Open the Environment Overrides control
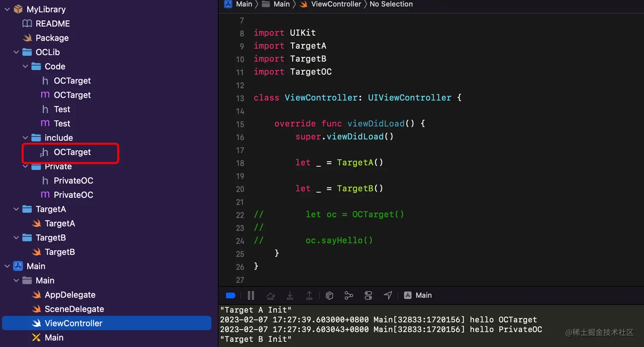Screen dimensions: 644x347 pyautogui.click(x=368, y=295)
